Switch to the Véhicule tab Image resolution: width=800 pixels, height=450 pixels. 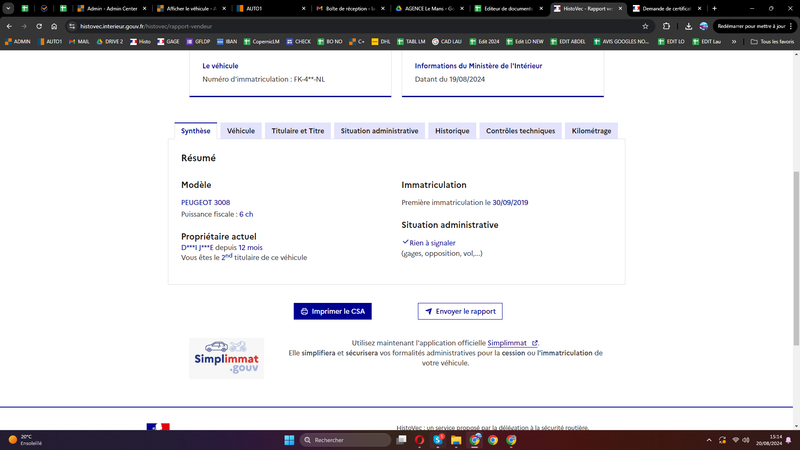241,131
